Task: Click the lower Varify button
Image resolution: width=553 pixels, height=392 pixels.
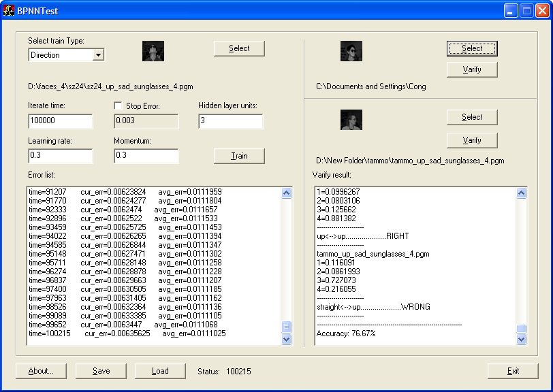Action: tap(472, 140)
